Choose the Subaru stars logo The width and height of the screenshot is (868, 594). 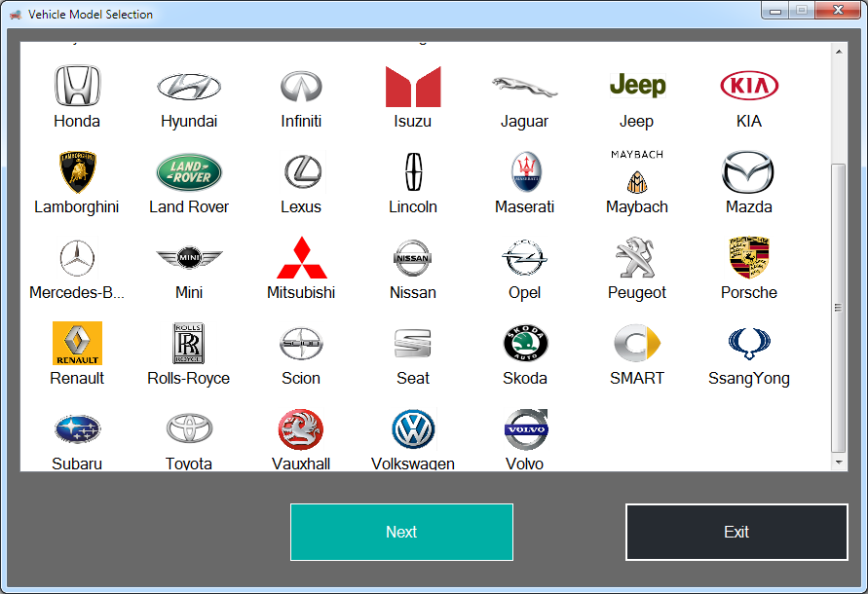(78, 429)
